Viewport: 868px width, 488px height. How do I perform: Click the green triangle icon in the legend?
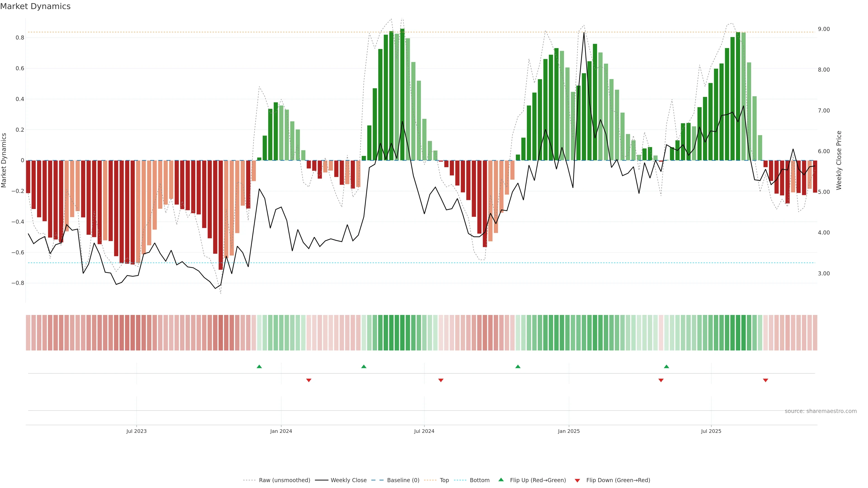pyautogui.click(x=501, y=480)
